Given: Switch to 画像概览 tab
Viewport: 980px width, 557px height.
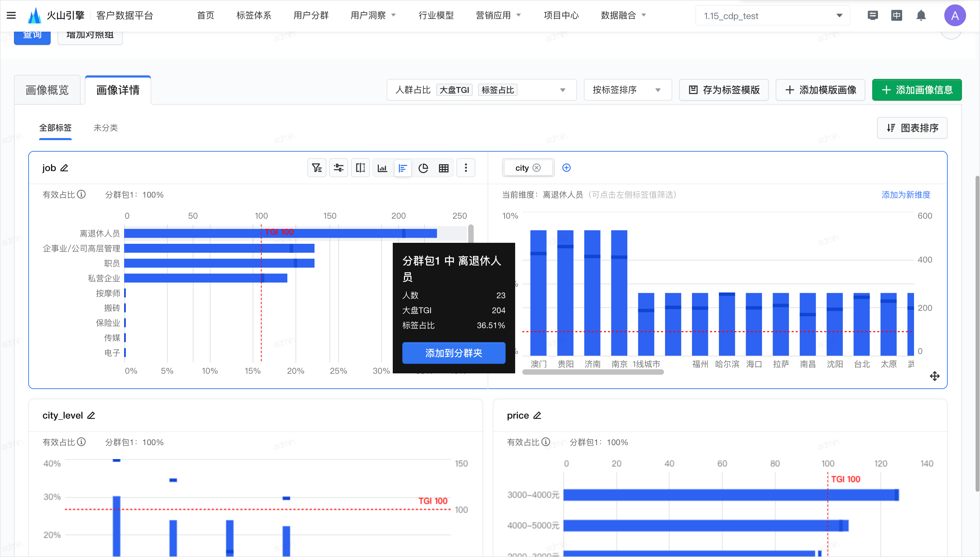Looking at the screenshot, I should (47, 90).
